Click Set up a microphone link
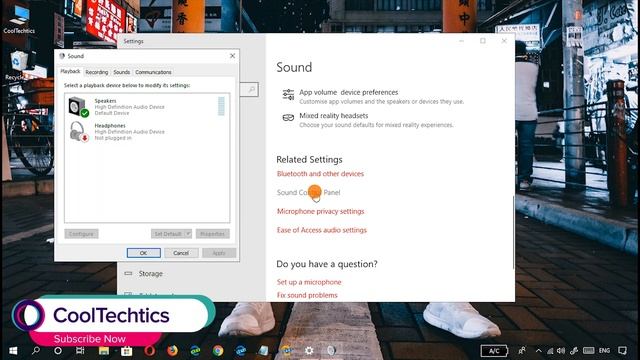Viewport: 640px width, 360px height. tap(309, 282)
